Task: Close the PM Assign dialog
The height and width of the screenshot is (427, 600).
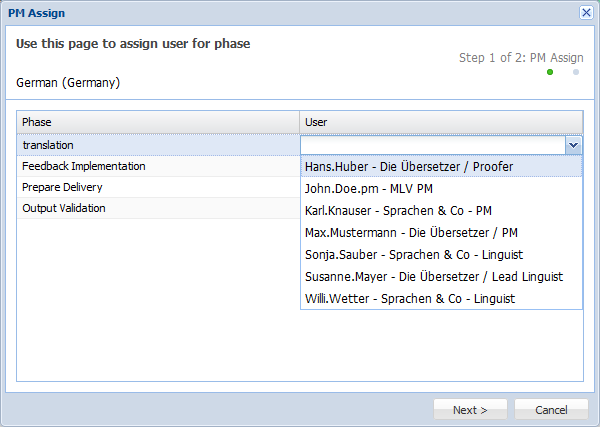Action: point(586,12)
